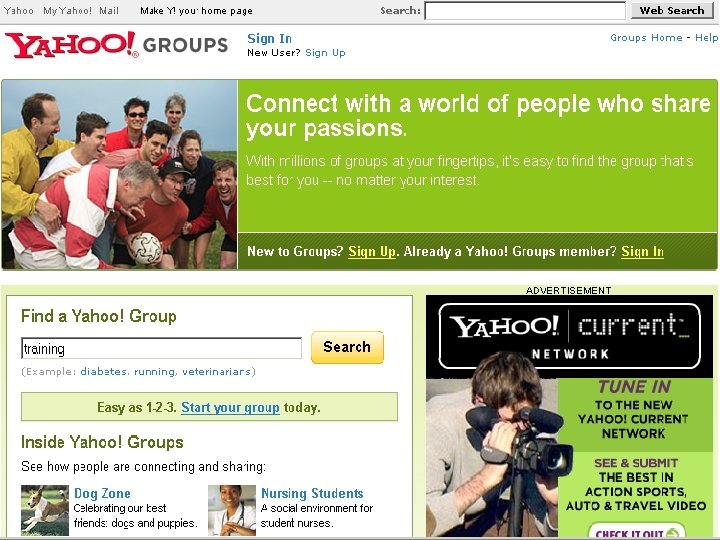Screen dimensions: 720x540
Task: Click the yellow Search button
Action: (347, 347)
